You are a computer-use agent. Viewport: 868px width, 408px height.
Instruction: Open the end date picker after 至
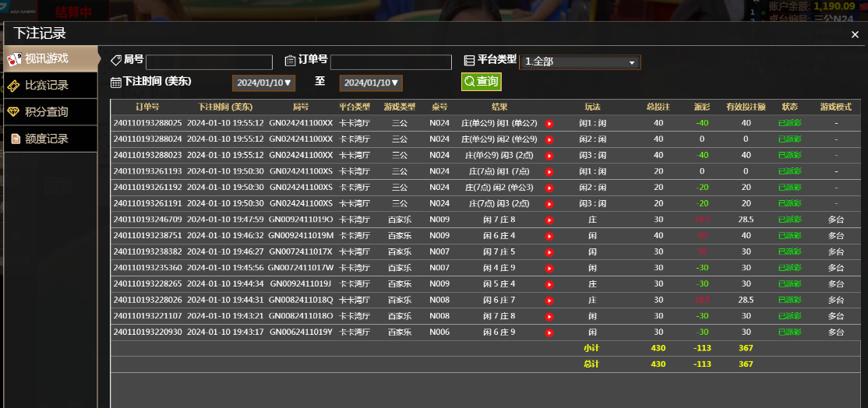tap(371, 83)
